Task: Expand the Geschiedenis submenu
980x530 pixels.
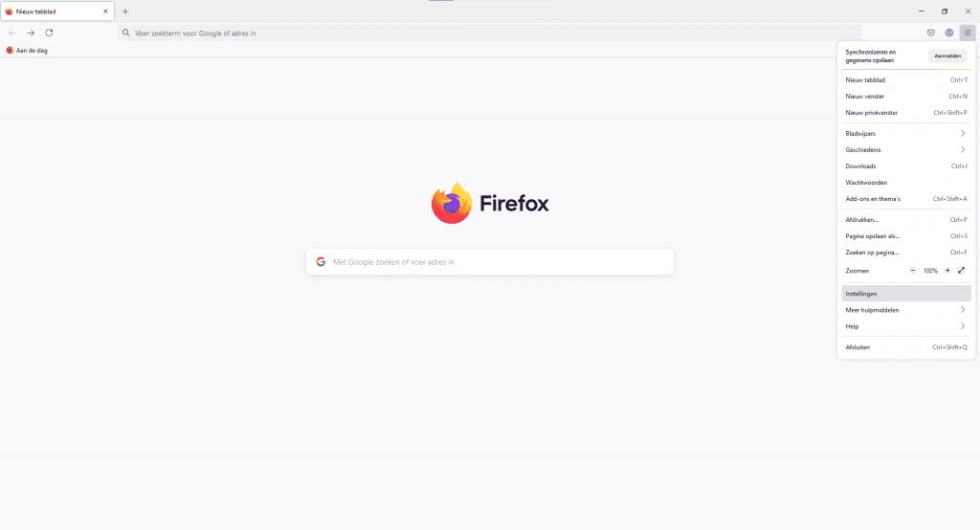Action: point(905,150)
